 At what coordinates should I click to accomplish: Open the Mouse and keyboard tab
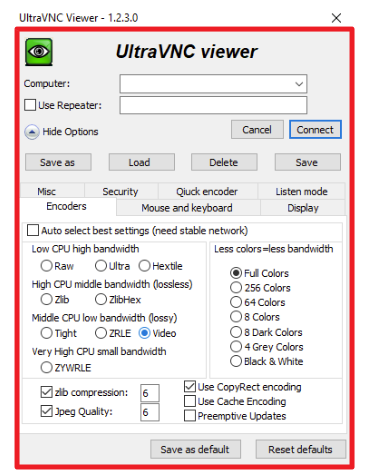187,208
